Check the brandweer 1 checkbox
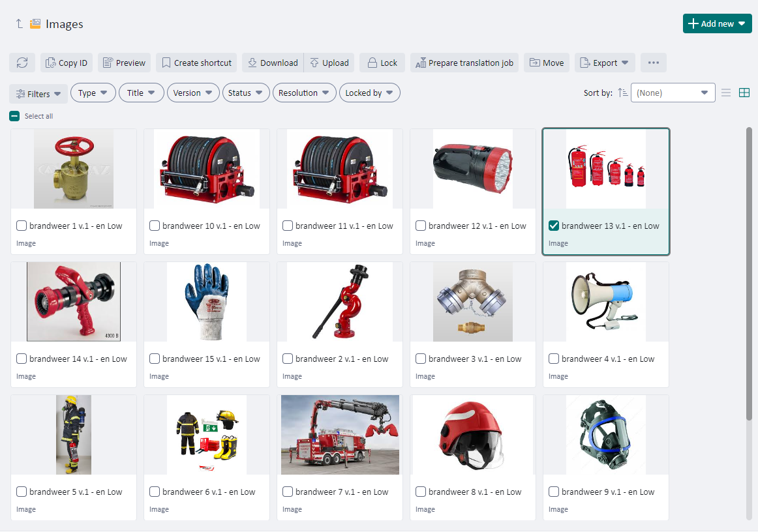This screenshot has height=532, width=758. [22, 226]
